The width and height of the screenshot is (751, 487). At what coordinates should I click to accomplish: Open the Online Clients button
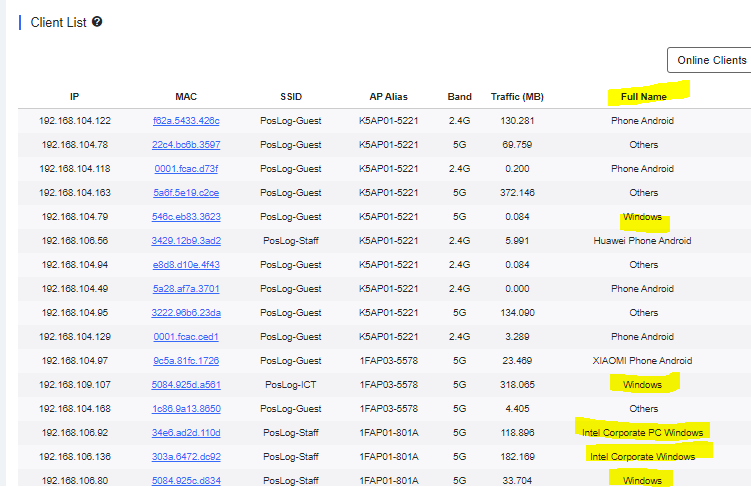711,60
